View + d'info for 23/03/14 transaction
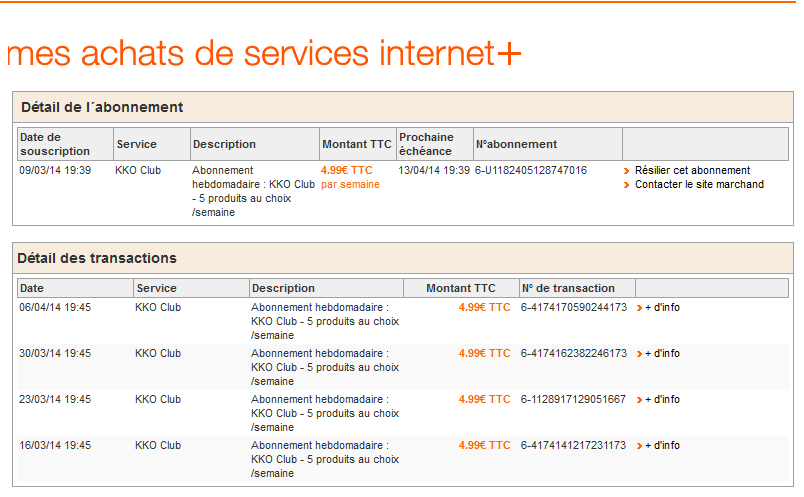The width and height of the screenshot is (804, 497). click(x=662, y=399)
